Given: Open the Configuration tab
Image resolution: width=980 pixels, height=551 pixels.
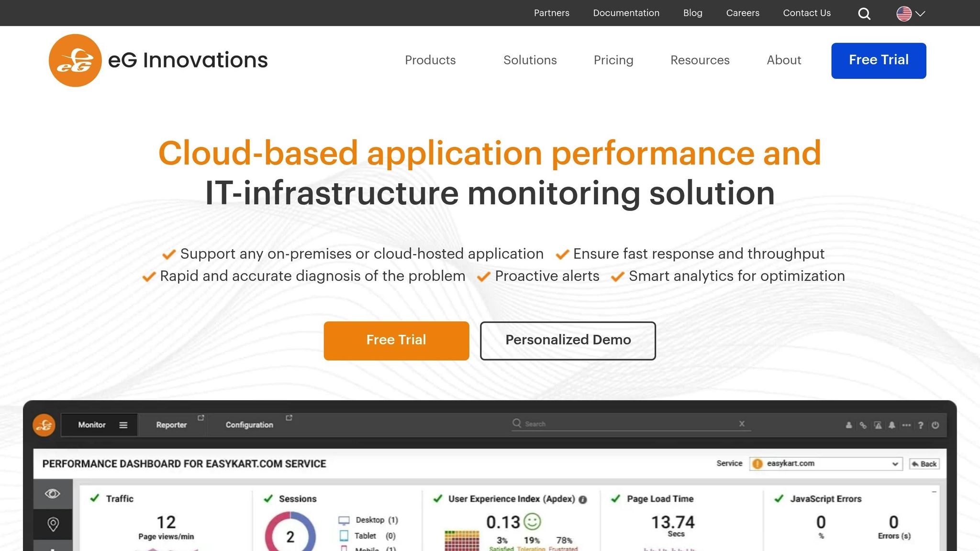Looking at the screenshot, I should point(249,425).
